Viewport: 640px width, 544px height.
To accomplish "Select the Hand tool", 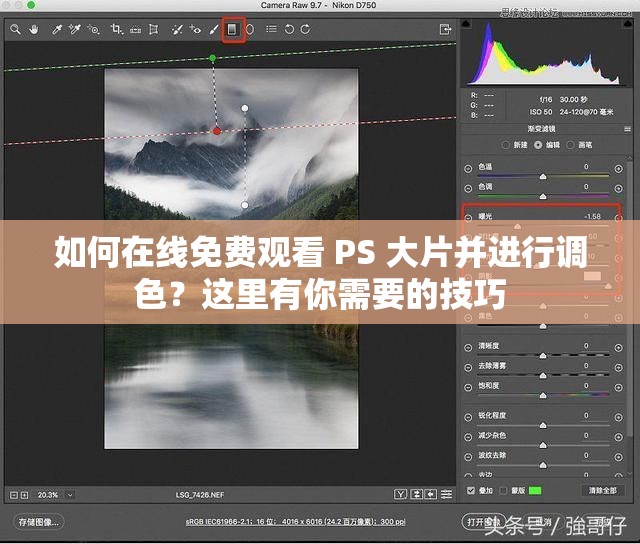I will (33, 29).
